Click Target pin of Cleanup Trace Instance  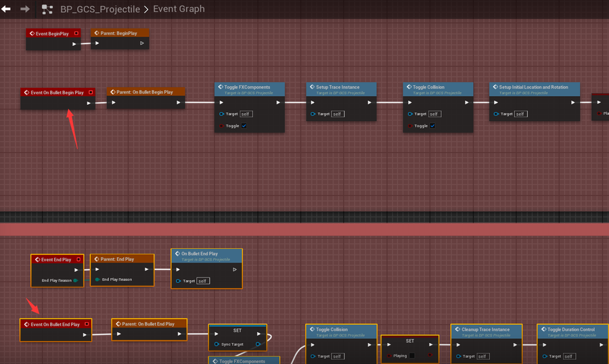click(459, 357)
